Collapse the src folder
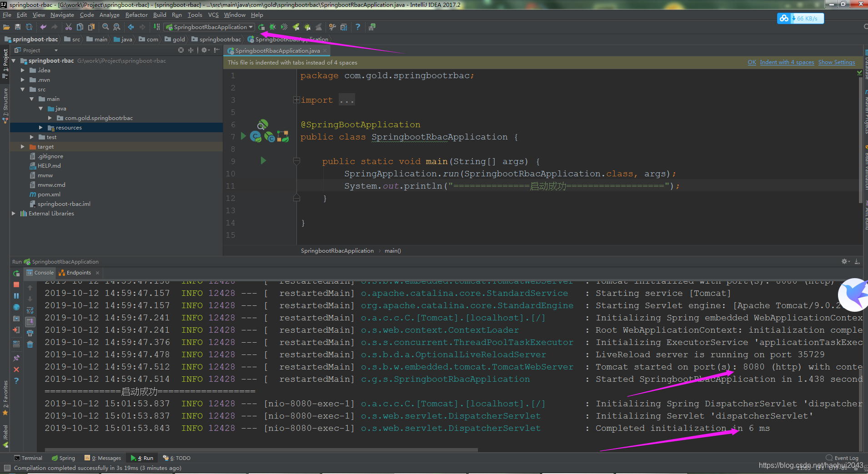The height and width of the screenshot is (474, 868). (x=23, y=90)
